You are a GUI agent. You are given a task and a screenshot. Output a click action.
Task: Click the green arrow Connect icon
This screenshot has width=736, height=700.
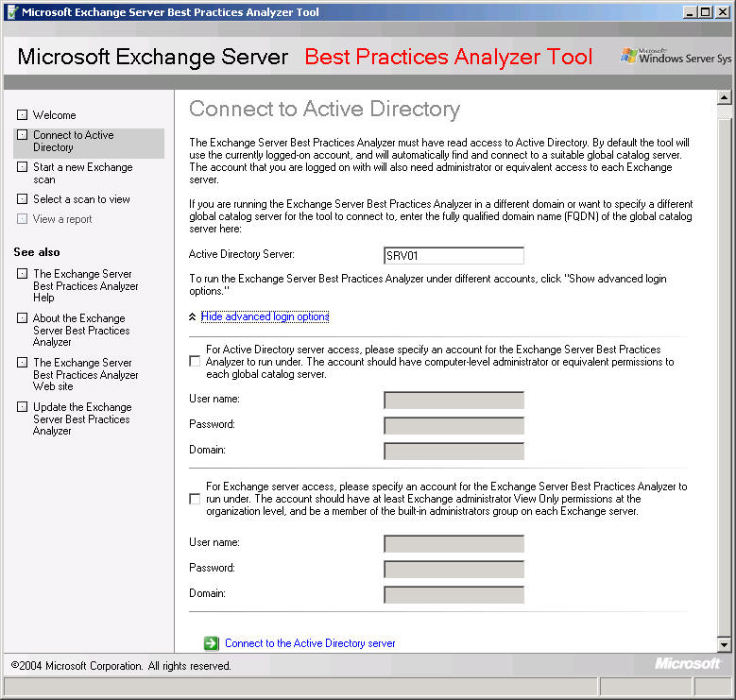212,643
